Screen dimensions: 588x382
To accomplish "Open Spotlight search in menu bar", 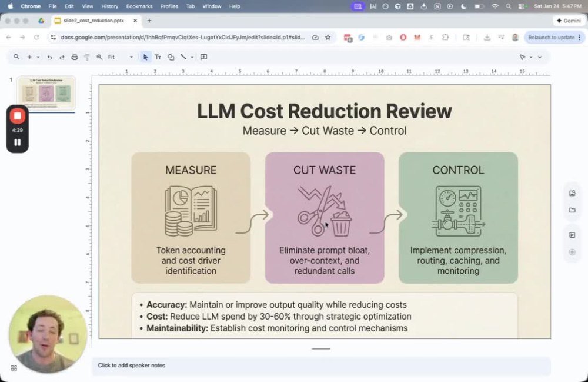I will point(508,6).
